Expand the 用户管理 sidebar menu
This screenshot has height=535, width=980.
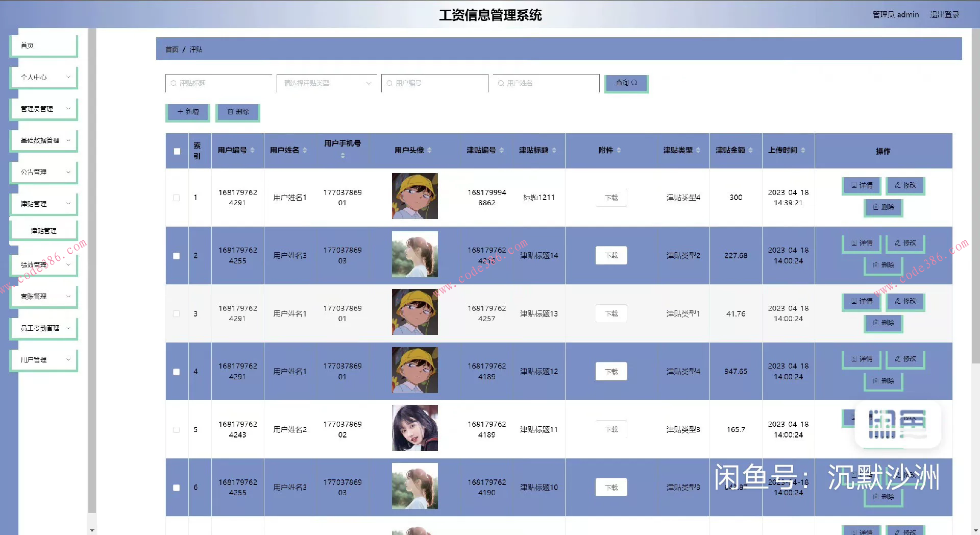point(43,359)
